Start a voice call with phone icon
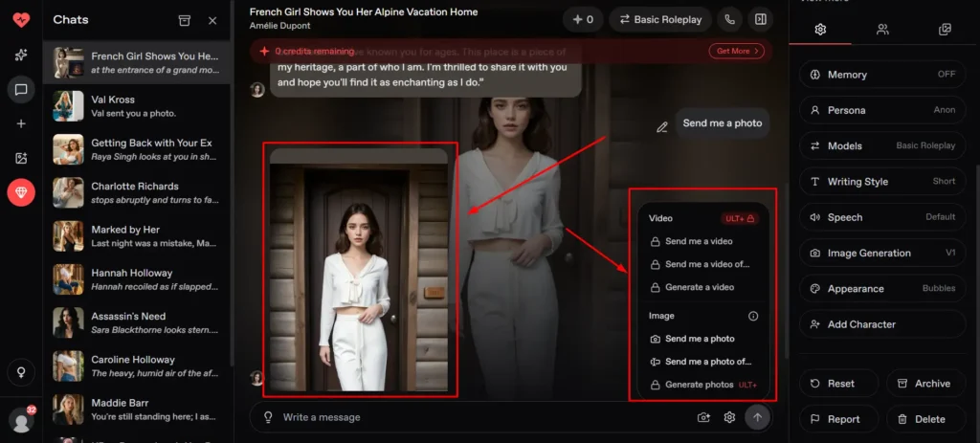 (729, 19)
